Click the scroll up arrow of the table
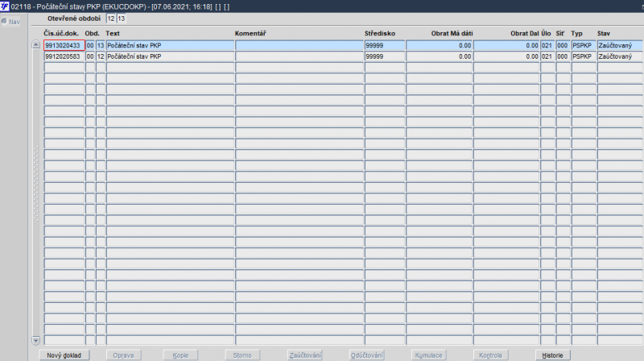 pyautogui.click(x=35, y=45)
